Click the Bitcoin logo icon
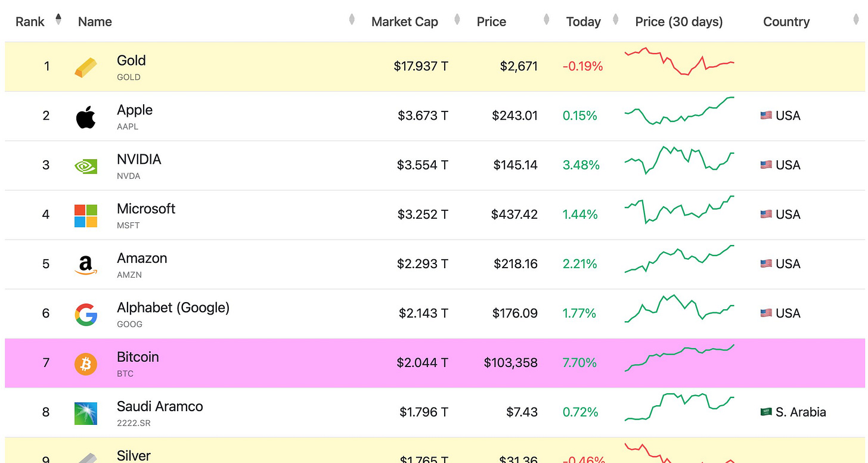 coord(86,363)
